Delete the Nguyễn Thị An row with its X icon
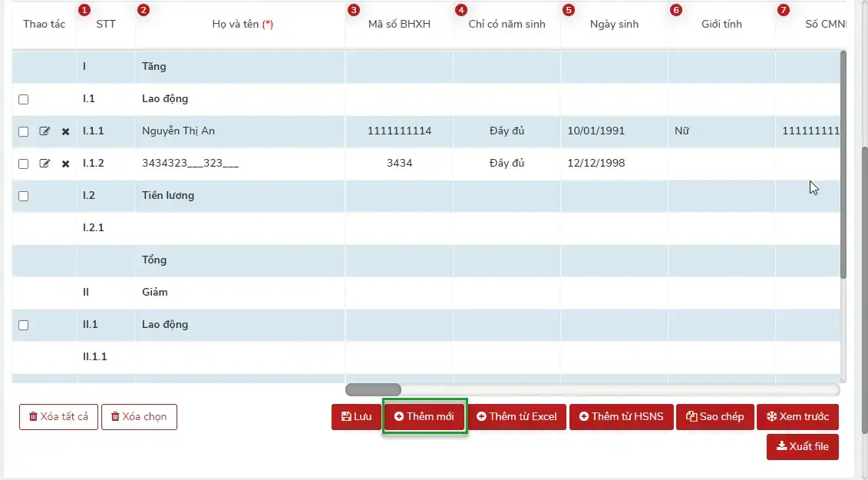This screenshot has width=868, height=480. pos(65,131)
